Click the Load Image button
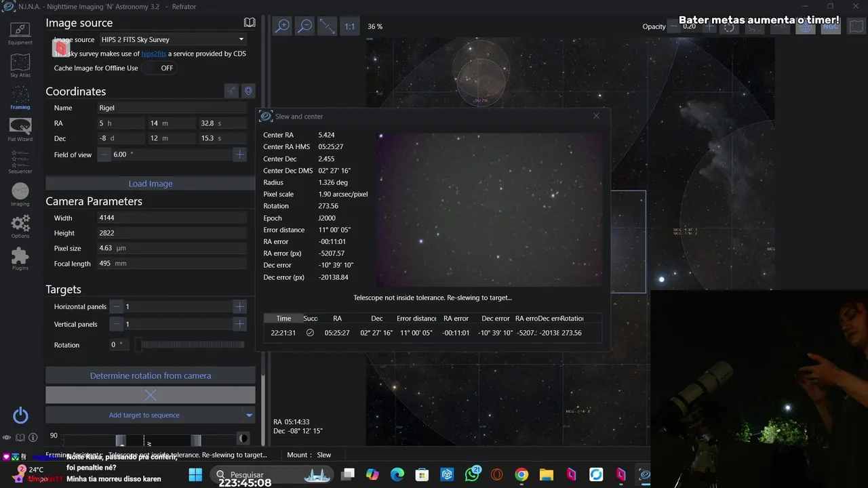This screenshot has width=868, height=488. point(151,184)
